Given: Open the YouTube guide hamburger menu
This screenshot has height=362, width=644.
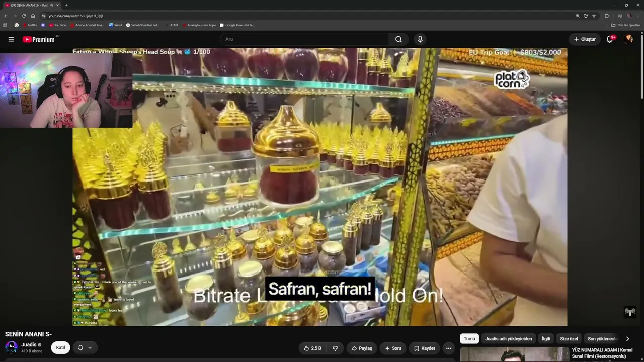Looking at the screenshot, I should tap(11, 39).
